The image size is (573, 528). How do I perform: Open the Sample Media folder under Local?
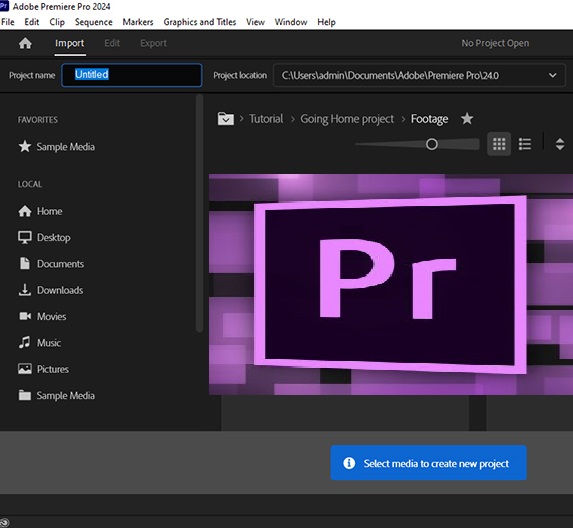[x=56, y=395]
